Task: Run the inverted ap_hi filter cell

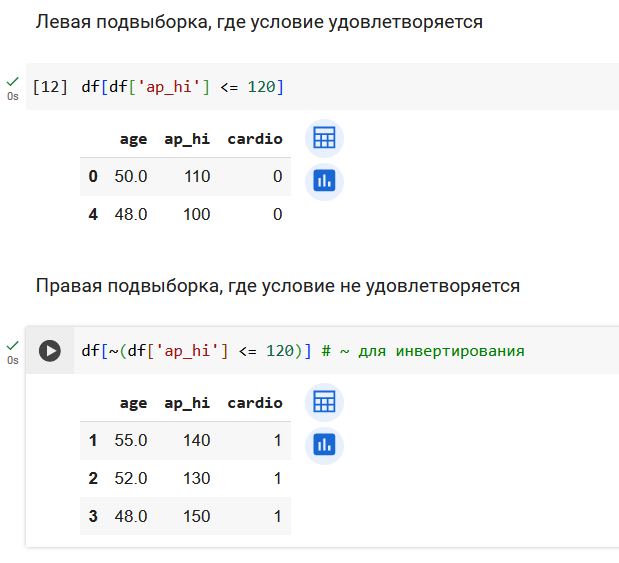Action: coord(50,351)
